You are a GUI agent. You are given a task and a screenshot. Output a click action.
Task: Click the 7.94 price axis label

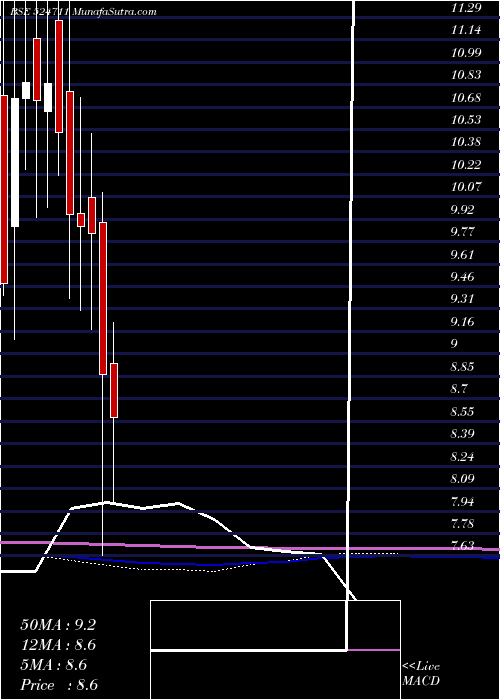coord(463,501)
